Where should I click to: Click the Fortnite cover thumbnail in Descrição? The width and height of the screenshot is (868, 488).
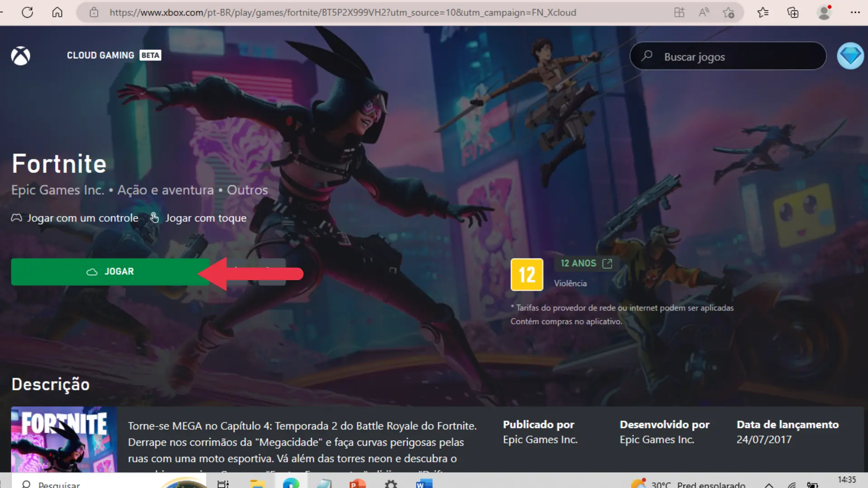pos(64,440)
